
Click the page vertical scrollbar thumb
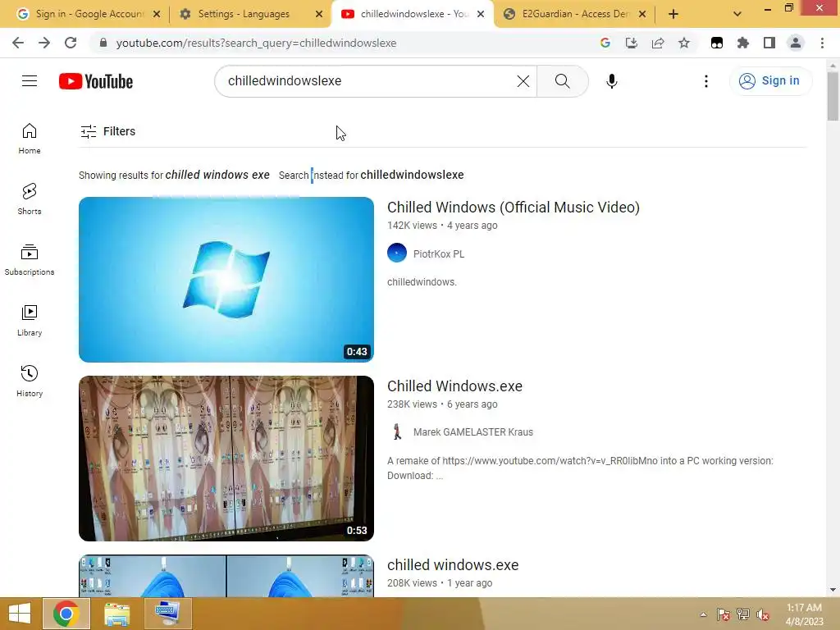[x=833, y=97]
